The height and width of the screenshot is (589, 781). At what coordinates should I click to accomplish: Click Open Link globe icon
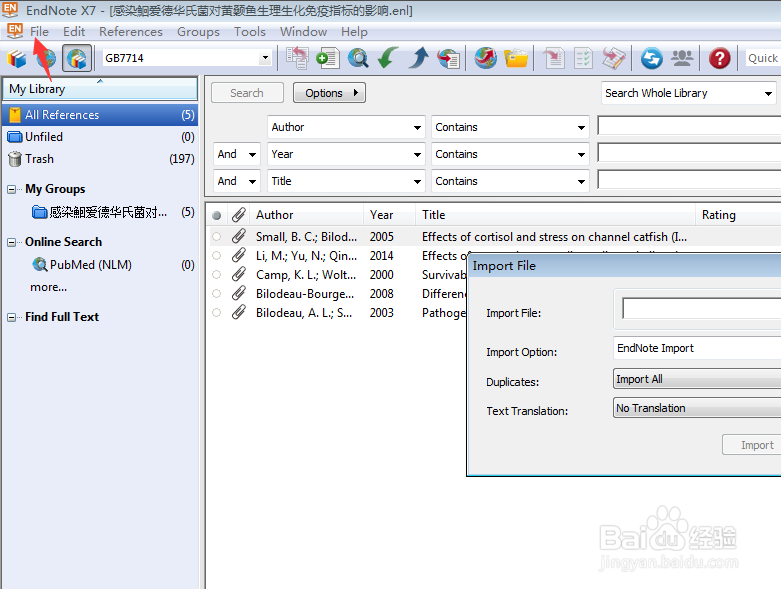[x=486, y=58]
